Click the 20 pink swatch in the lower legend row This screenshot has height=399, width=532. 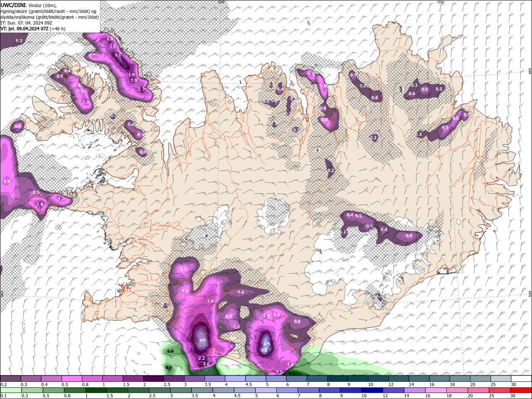tap(479, 390)
